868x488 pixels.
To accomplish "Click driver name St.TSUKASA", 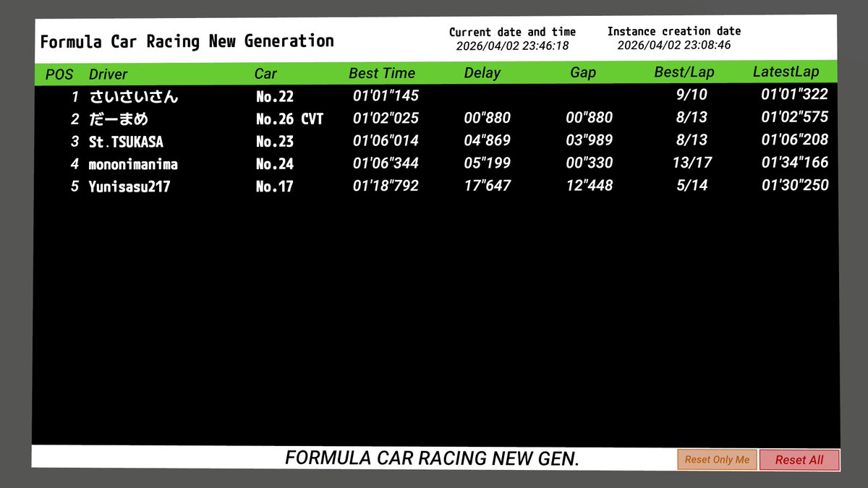I will (126, 142).
